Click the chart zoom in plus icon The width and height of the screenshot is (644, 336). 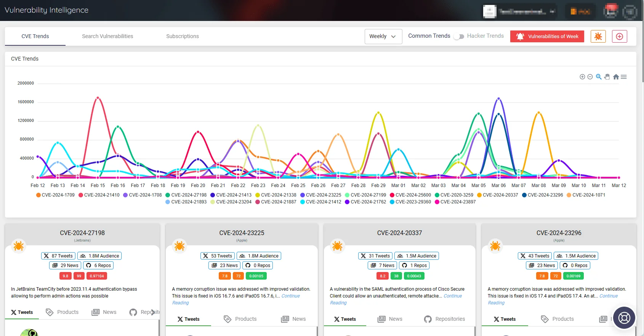pyautogui.click(x=582, y=77)
